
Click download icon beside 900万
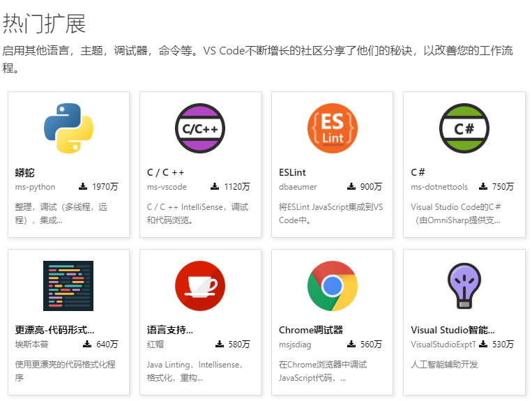click(351, 186)
